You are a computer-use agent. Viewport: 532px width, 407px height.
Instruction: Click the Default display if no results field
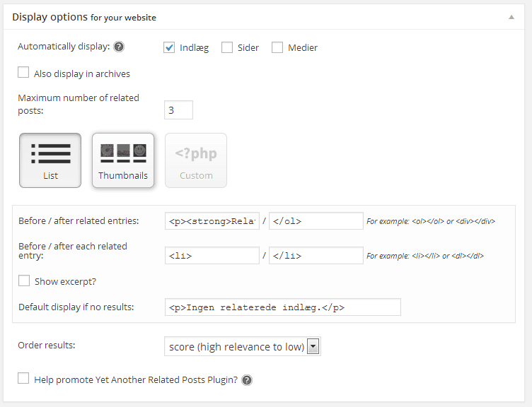click(x=283, y=307)
